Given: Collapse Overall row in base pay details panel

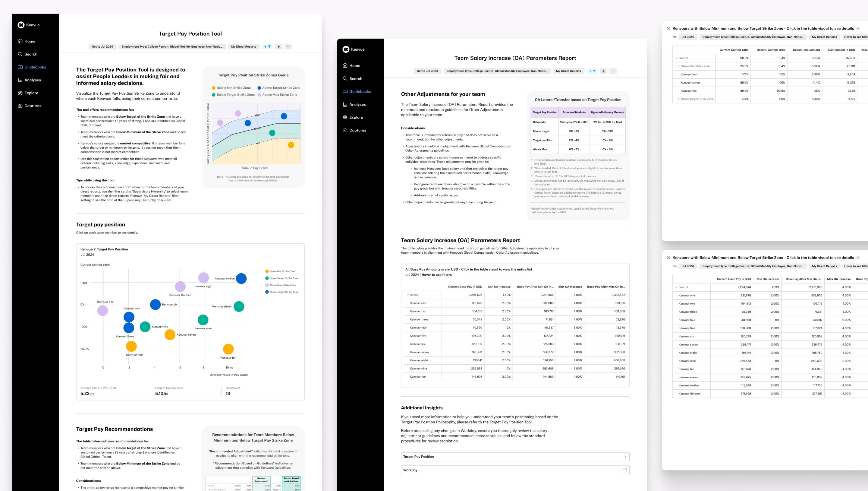Looking at the screenshot, I should (x=676, y=287).
